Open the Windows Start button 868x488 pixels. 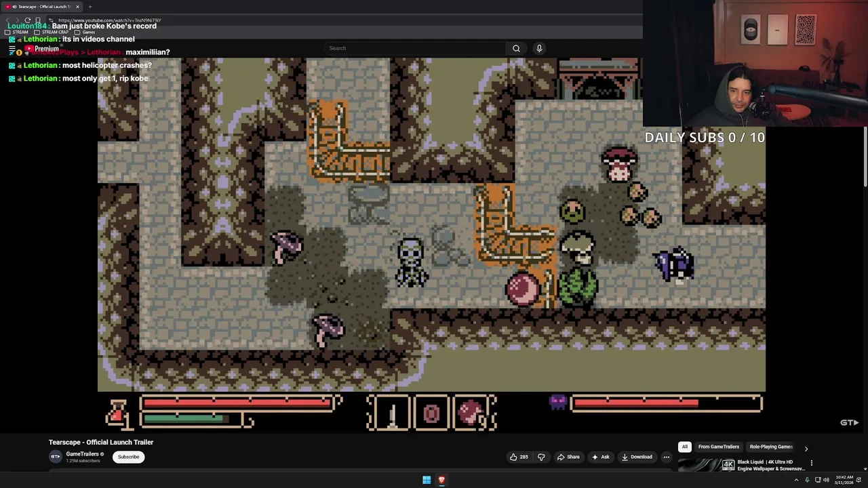[427, 480]
